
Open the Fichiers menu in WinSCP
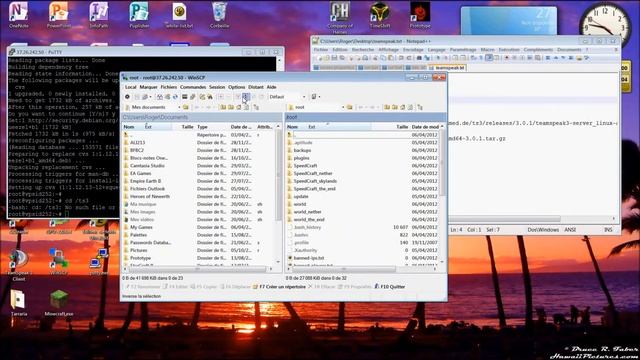pyautogui.click(x=169, y=87)
